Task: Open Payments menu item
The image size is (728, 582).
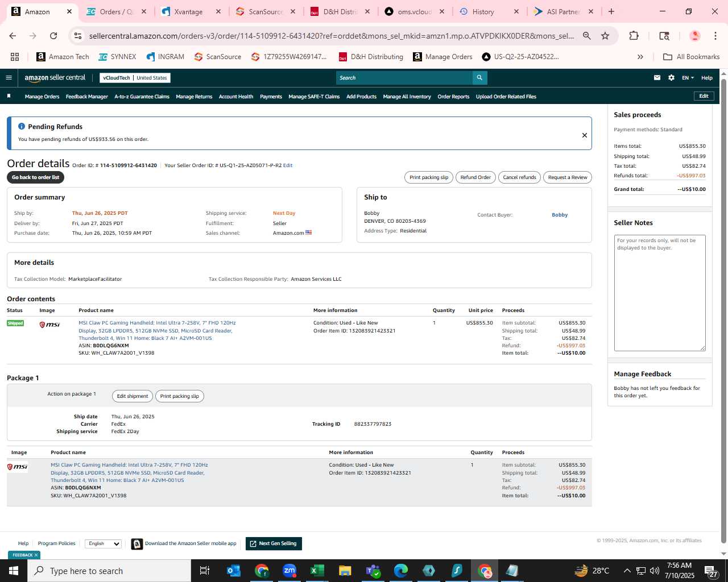Action: click(x=271, y=97)
